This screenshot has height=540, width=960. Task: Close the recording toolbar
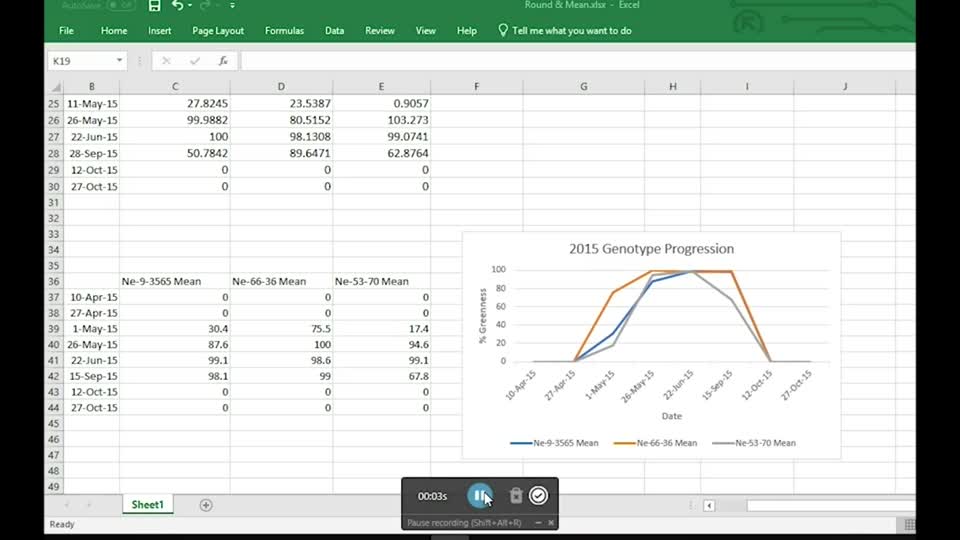pos(551,523)
